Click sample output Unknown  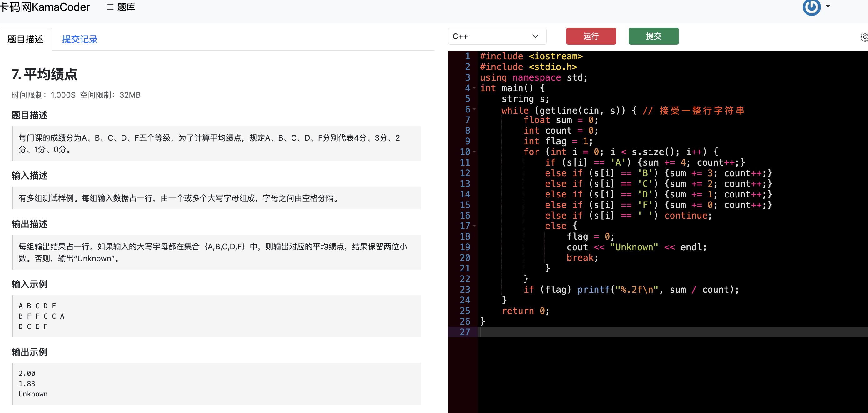click(x=33, y=394)
